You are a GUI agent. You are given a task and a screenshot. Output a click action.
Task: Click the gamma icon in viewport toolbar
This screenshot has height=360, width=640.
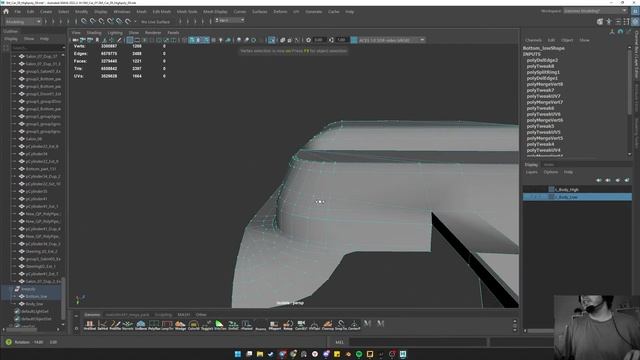(x=331, y=40)
